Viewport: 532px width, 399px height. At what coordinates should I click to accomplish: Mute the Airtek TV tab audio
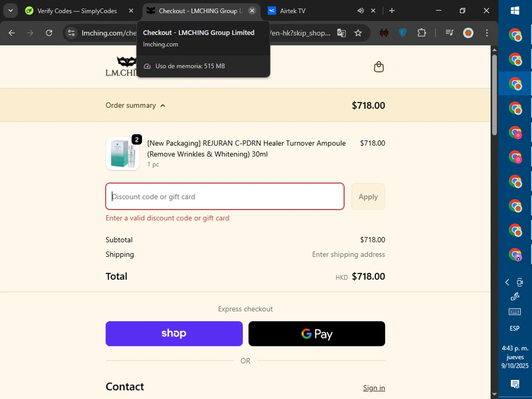click(x=360, y=11)
